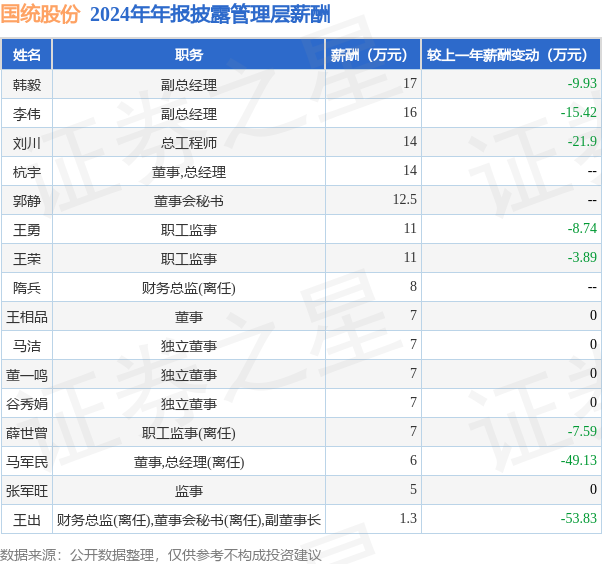Viewport: 602px width, 564px height.
Task: Click the change value -7.59
Action: 582,431
